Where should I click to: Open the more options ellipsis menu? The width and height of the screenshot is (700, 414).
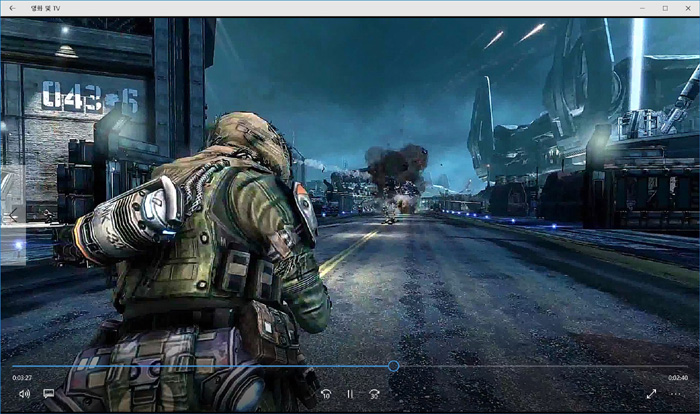click(676, 394)
